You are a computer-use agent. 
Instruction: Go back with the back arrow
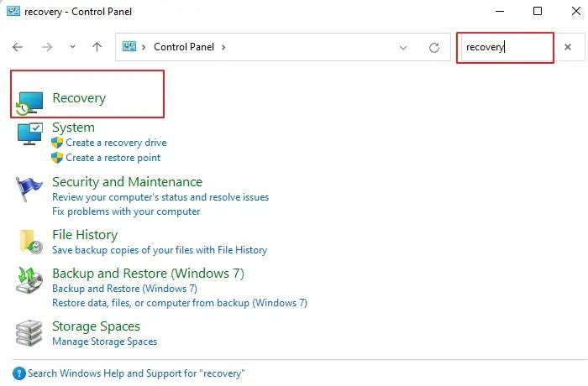pyautogui.click(x=18, y=48)
